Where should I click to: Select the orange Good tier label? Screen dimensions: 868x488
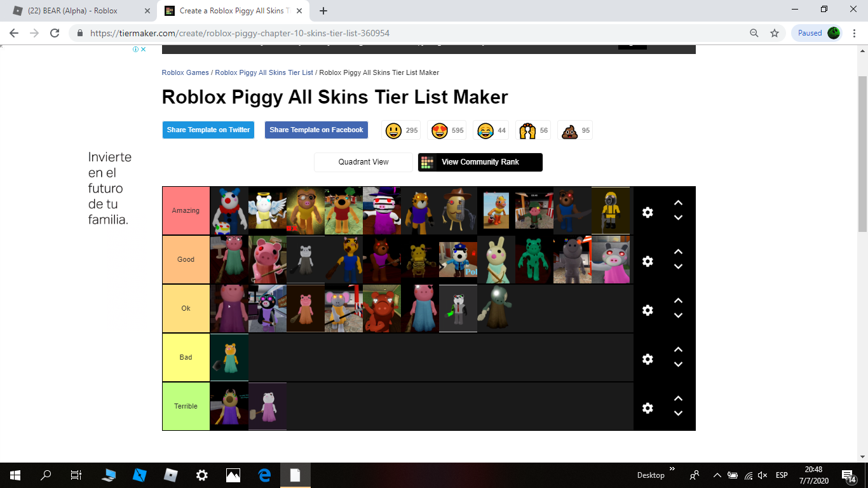point(186,260)
